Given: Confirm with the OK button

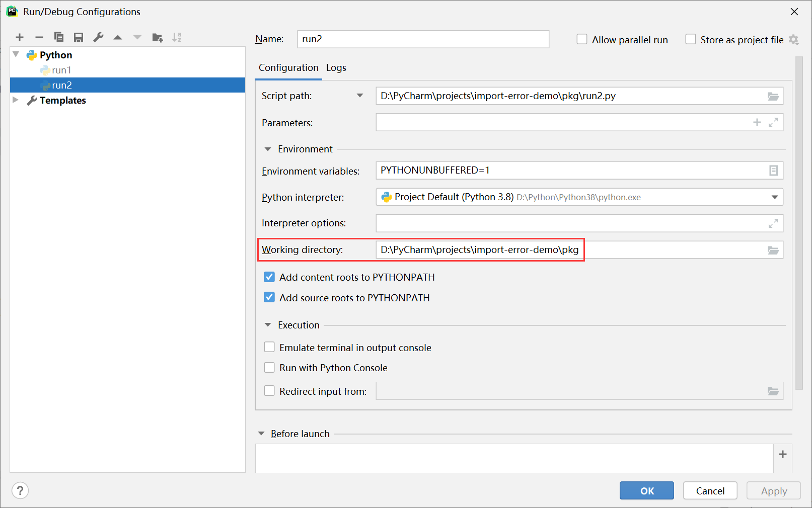Looking at the screenshot, I should 647,490.
